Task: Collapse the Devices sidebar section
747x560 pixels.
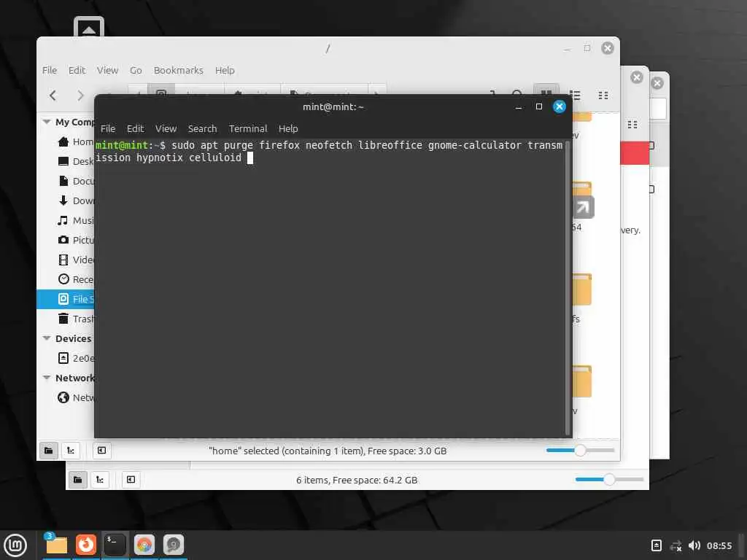Action: 47,338
